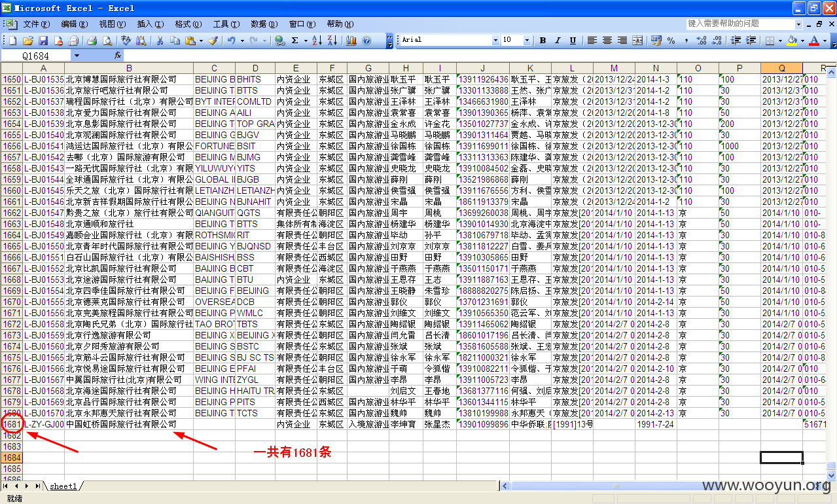
Task: Undo the last action
Action: pos(231,41)
